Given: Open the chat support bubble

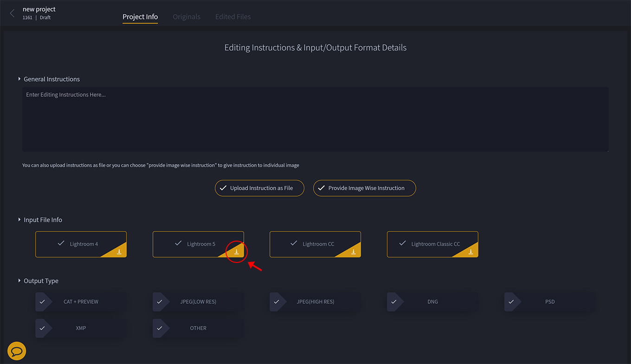Looking at the screenshot, I should [17, 351].
